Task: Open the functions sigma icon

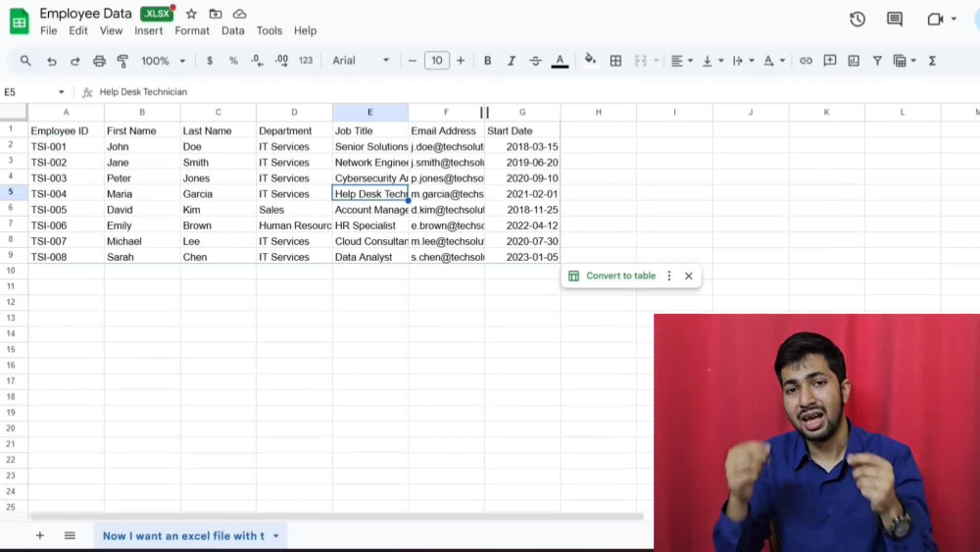Action: coord(932,61)
